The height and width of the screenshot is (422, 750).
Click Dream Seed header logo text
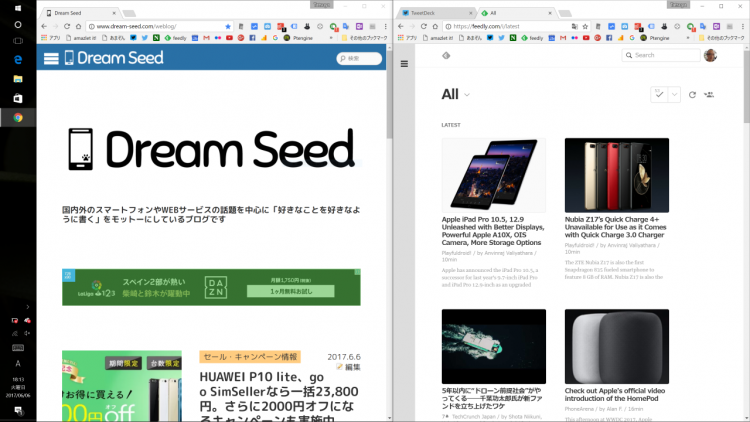tap(120, 58)
